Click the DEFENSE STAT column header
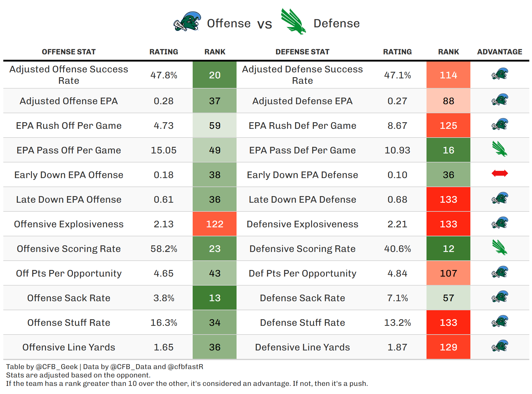This screenshot has height=394, width=532. [302, 52]
